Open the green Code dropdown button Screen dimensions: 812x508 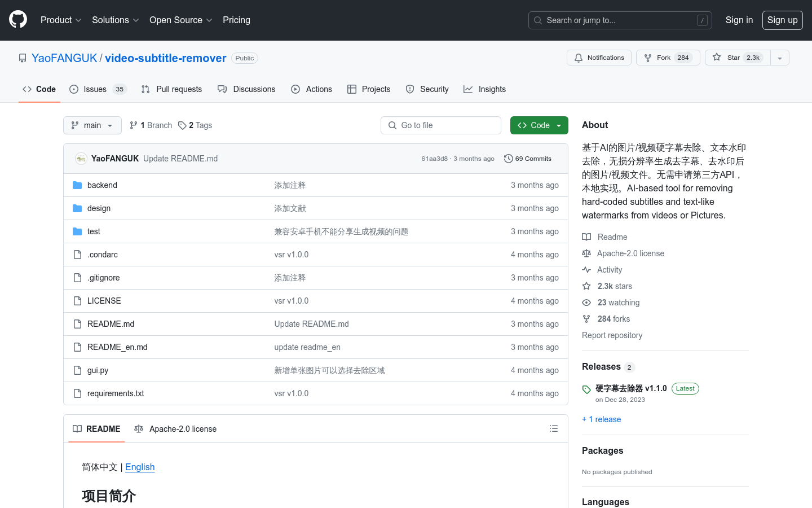point(539,125)
